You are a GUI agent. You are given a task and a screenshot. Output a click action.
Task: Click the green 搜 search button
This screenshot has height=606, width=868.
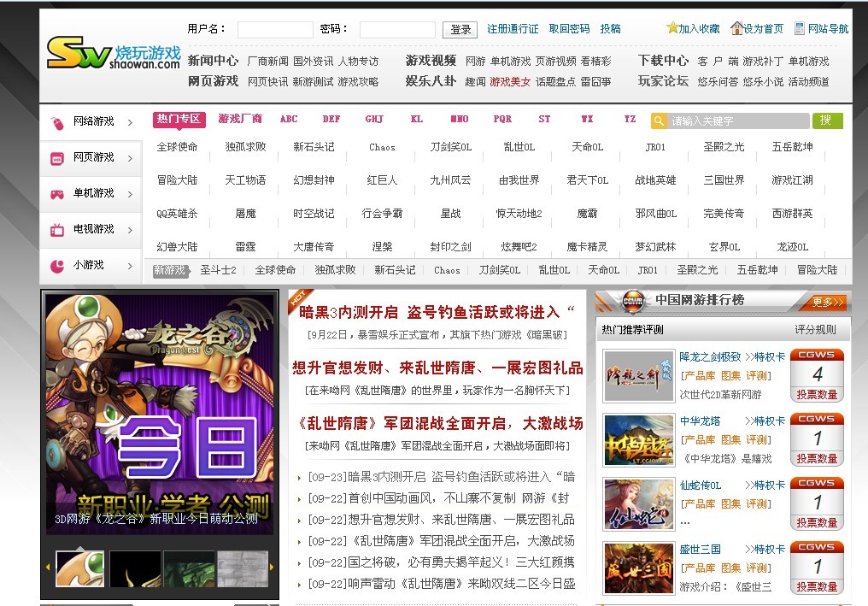(x=828, y=121)
